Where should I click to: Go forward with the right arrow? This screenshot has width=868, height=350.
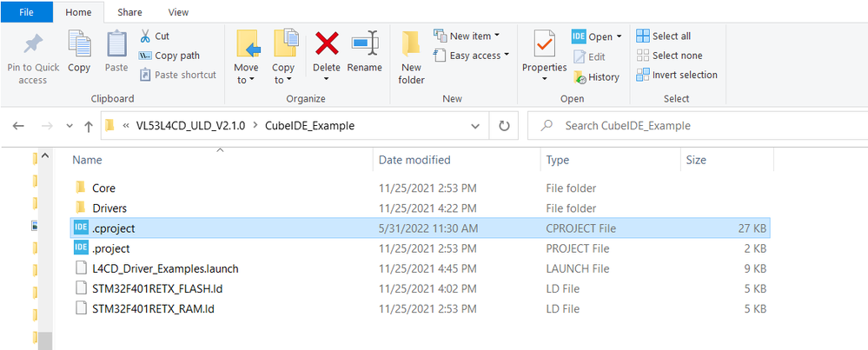48,126
